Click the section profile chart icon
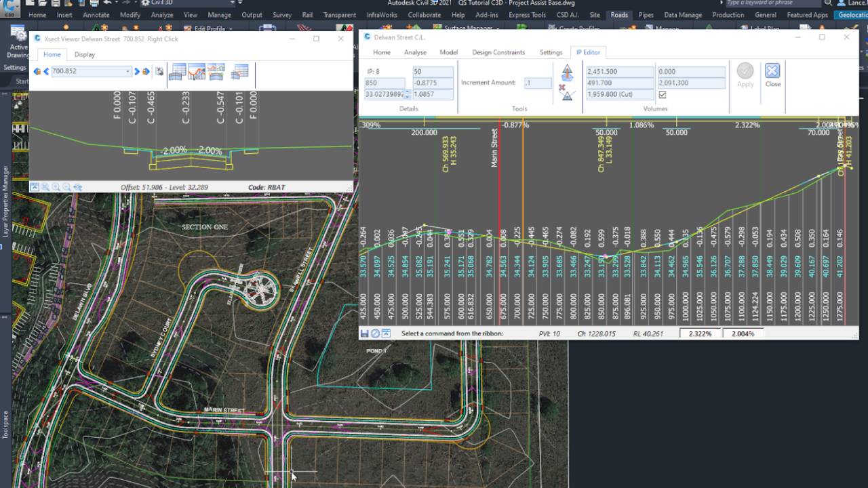This screenshot has height=488, width=868. click(x=216, y=72)
